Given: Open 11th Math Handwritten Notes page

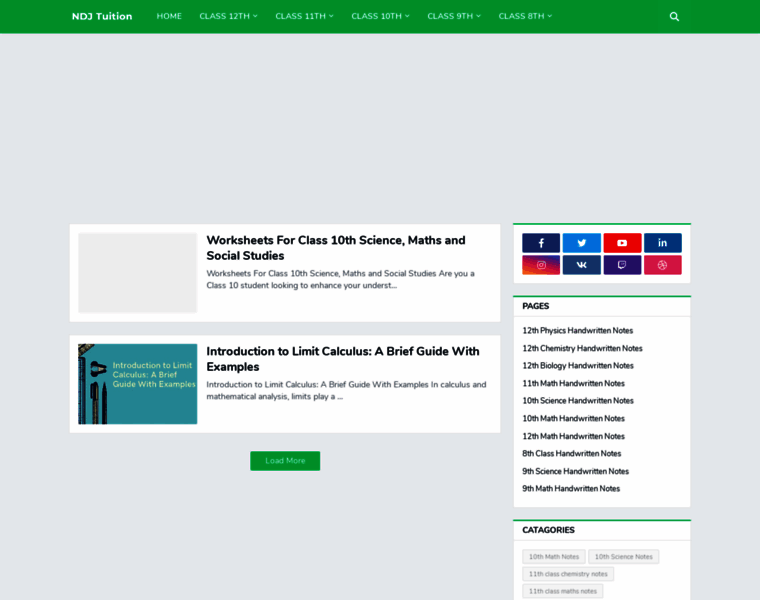Looking at the screenshot, I should [573, 383].
